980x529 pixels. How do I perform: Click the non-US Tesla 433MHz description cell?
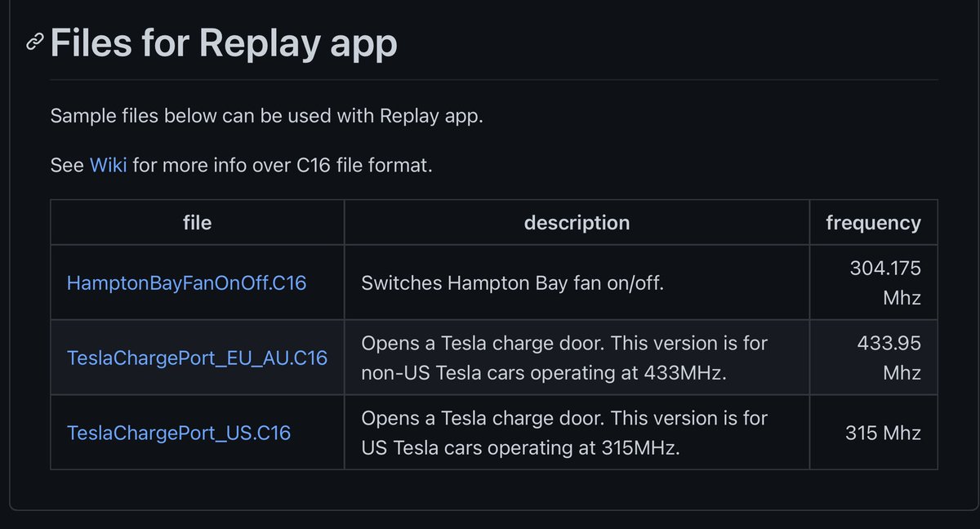[577, 358]
